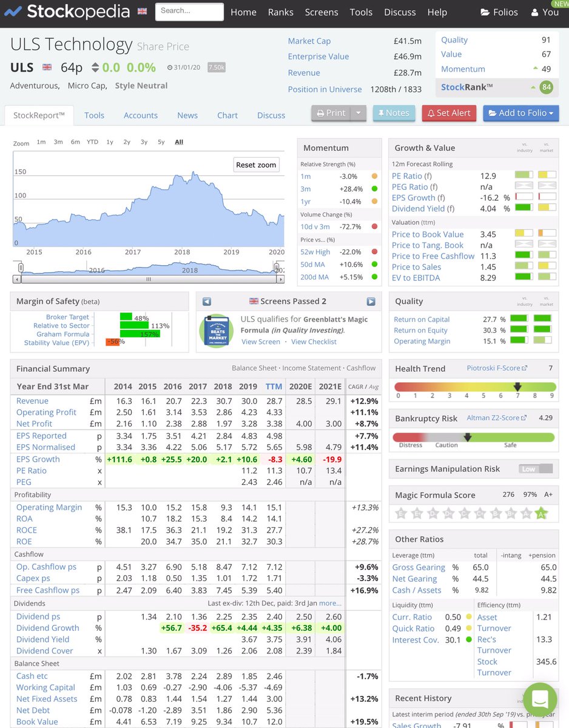The height and width of the screenshot is (728, 569).
Task: Open the View Screen link
Action: [261, 342]
